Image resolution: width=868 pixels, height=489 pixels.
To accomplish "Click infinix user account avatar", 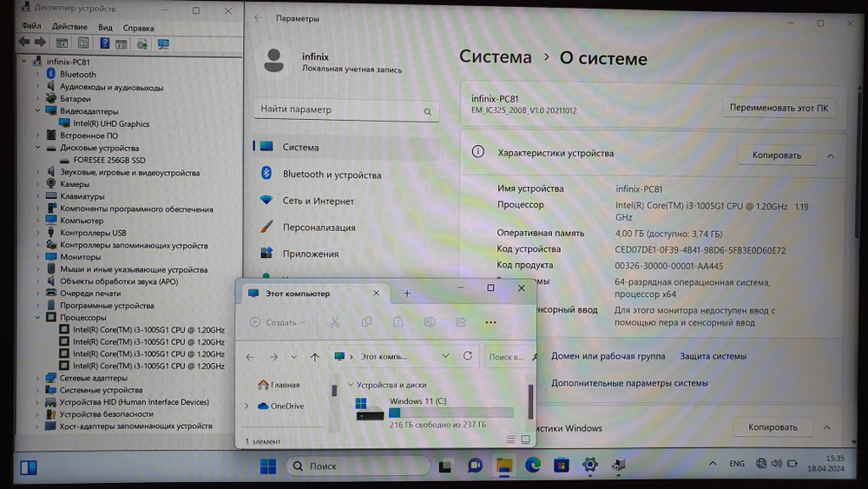I will click(x=273, y=60).
